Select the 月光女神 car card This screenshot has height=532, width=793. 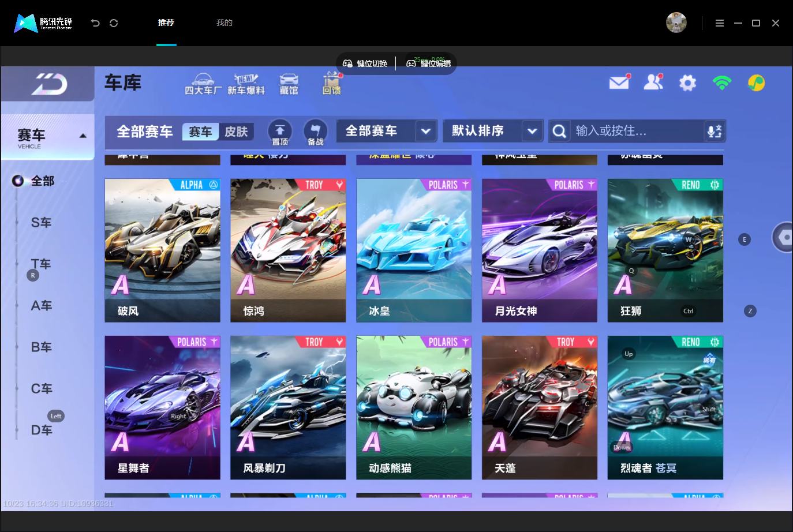(x=540, y=250)
